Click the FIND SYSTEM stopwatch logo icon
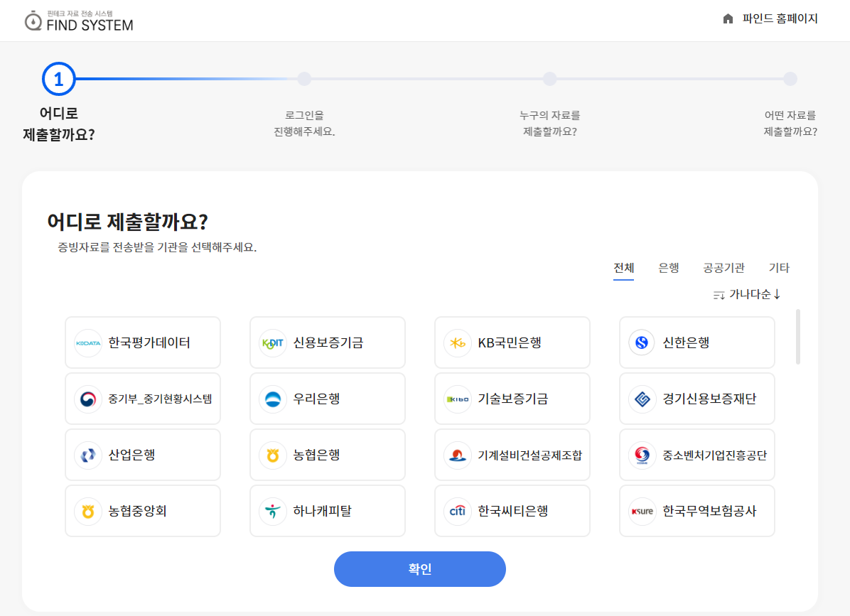Screen dimensions: 850x616 [x=33, y=21]
